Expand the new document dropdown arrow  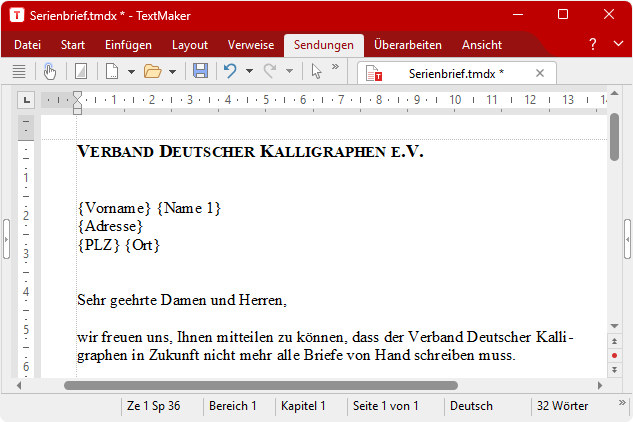click(x=131, y=72)
